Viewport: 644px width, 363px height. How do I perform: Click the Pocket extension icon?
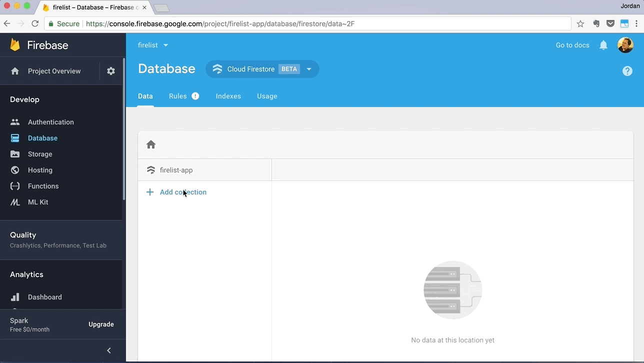[610, 23]
